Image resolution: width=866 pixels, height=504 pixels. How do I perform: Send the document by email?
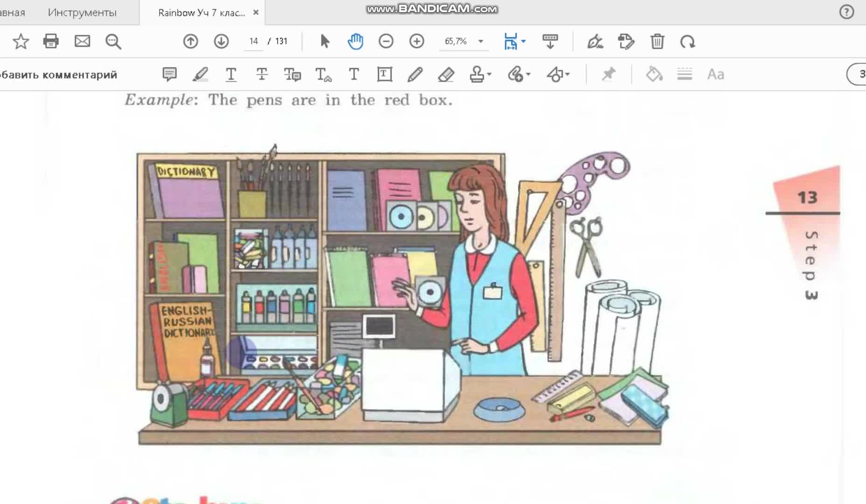click(82, 41)
